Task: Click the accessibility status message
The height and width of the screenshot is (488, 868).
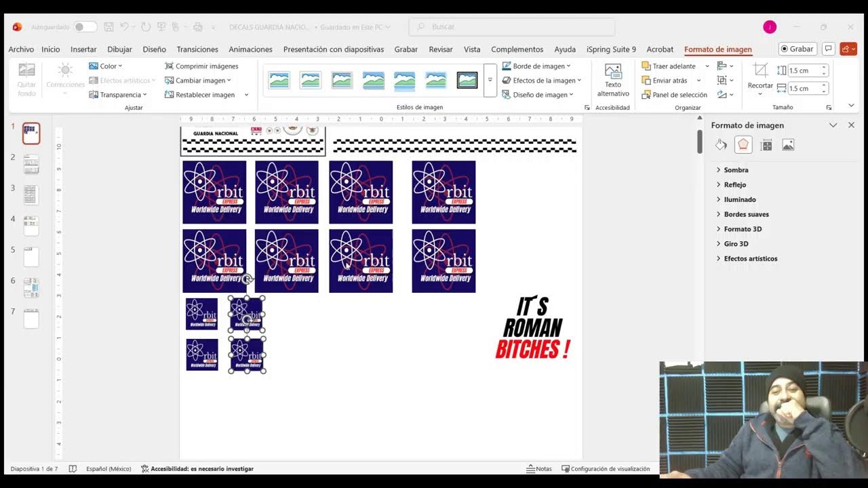Action: tap(197, 468)
